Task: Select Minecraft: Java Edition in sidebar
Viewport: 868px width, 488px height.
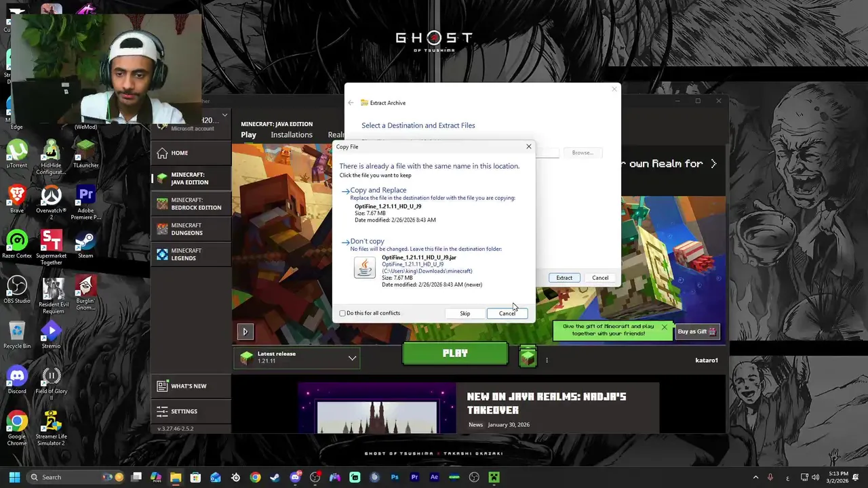Action: pyautogui.click(x=191, y=178)
